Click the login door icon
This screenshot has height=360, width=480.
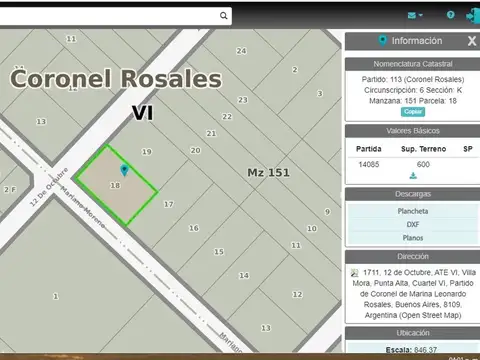(473, 16)
